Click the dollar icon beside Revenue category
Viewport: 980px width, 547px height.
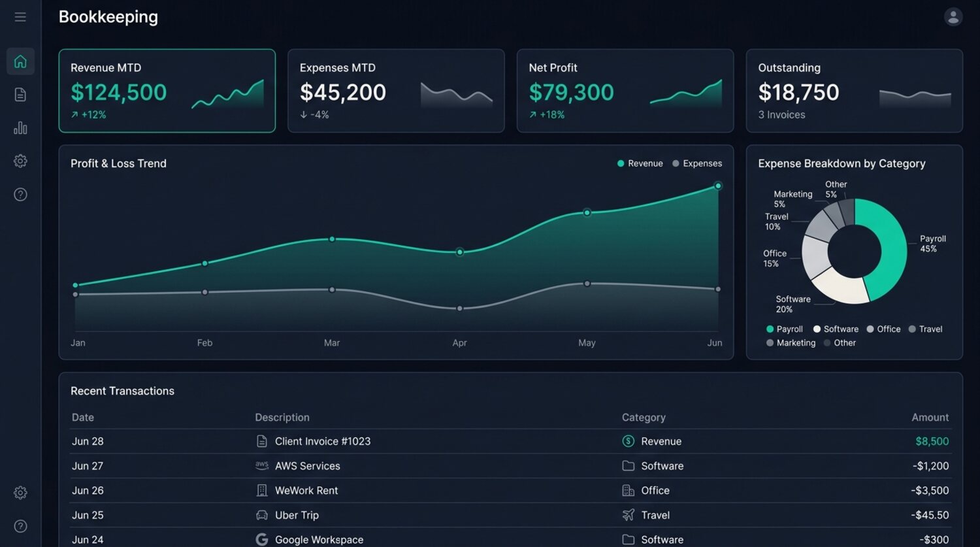coord(628,441)
